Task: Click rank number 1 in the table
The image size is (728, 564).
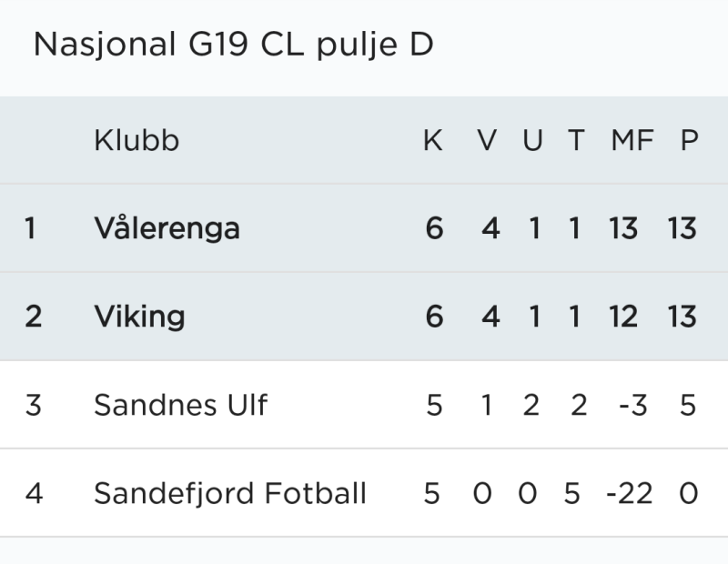Action: coord(31,228)
